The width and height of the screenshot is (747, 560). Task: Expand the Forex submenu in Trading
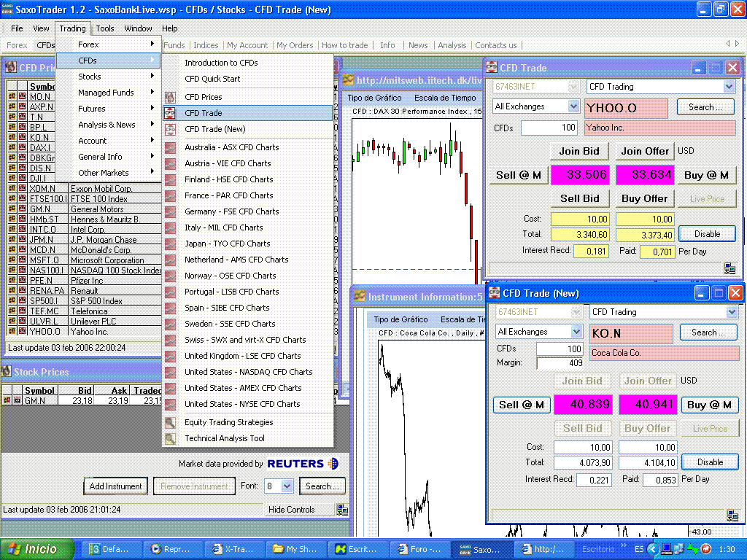109,44
